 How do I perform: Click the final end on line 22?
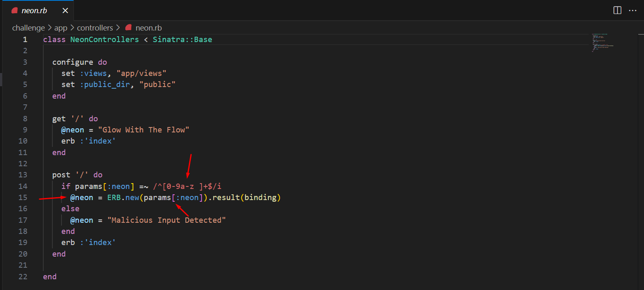pyautogui.click(x=50, y=276)
